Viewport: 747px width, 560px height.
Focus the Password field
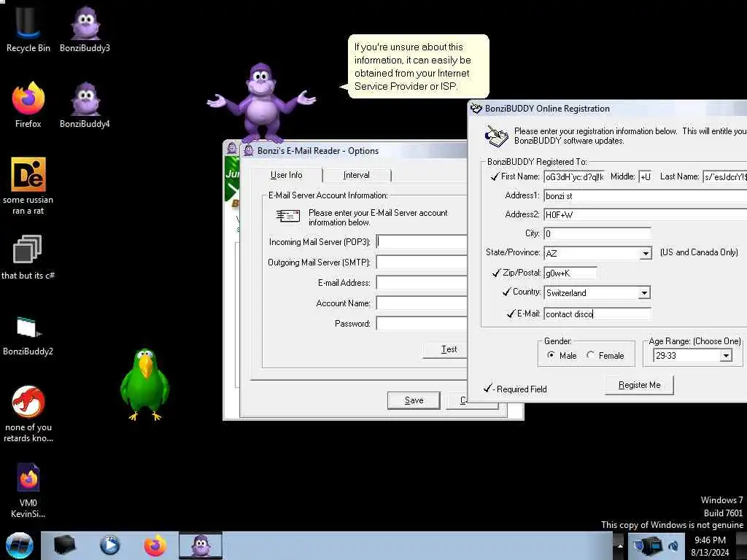tap(422, 323)
